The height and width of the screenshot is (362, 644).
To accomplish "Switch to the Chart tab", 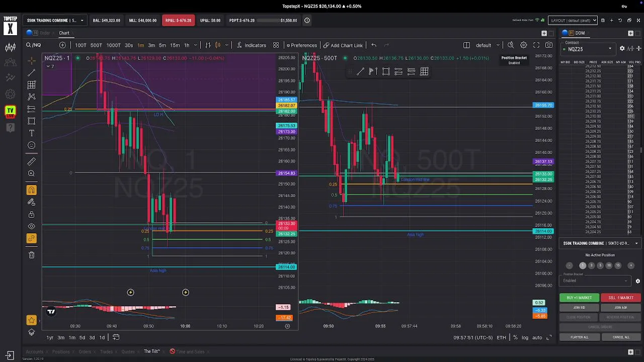I will 64,33.
